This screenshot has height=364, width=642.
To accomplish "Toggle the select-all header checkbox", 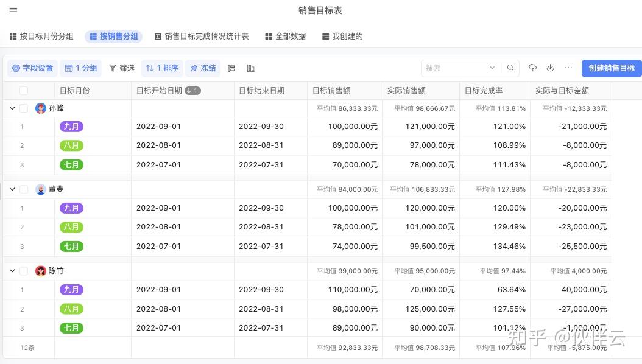I will (24, 91).
